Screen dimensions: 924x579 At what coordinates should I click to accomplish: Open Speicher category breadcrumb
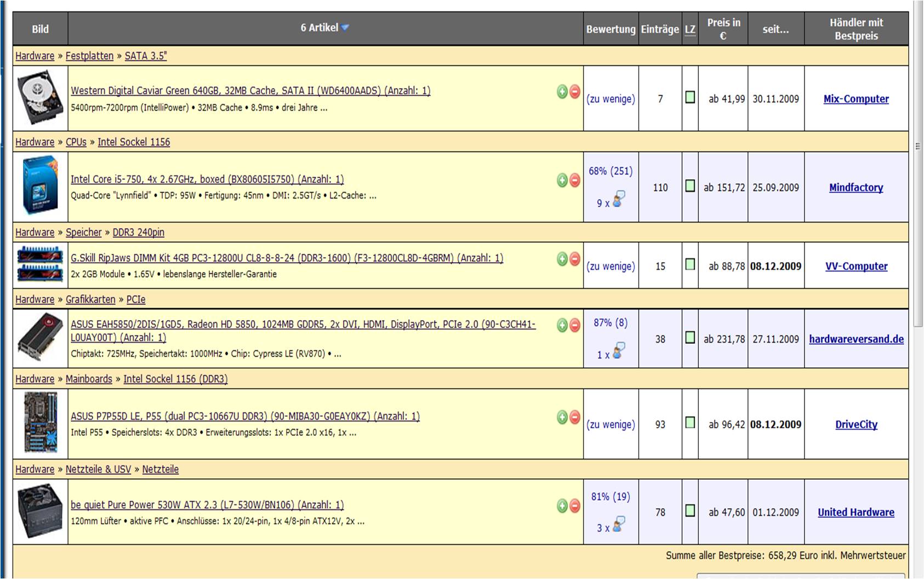[84, 232]
